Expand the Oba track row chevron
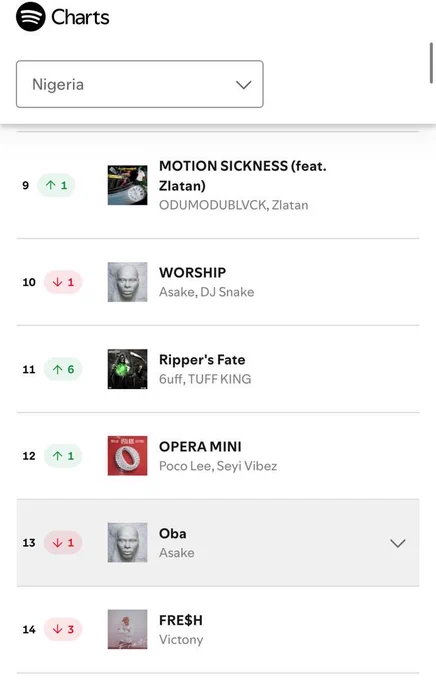 pos(398,543)
